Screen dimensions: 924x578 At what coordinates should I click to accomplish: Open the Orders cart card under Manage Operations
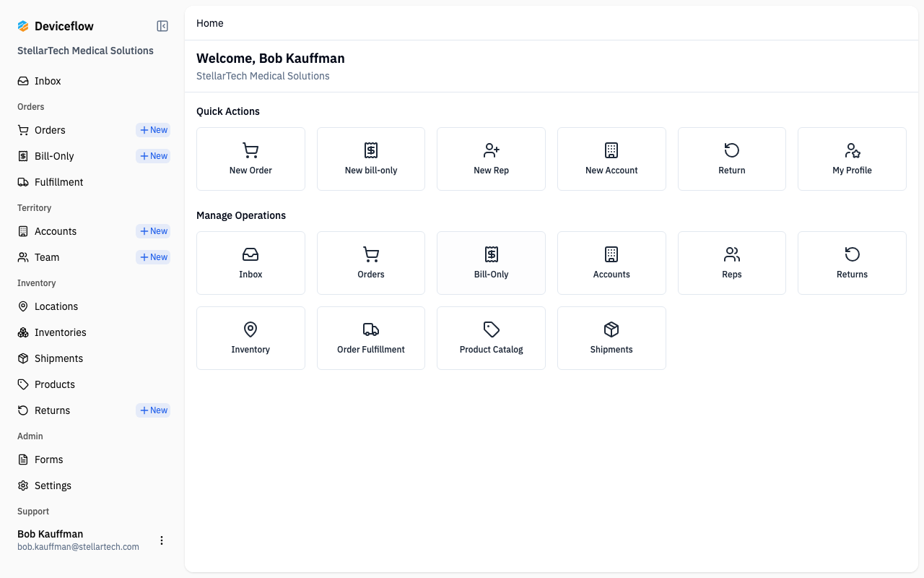[x=371, y=263]
